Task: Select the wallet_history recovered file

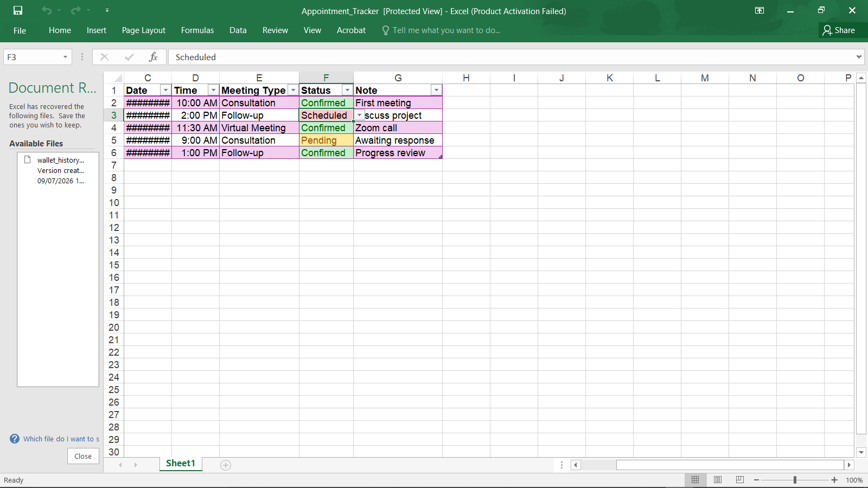Action: pos(58,170)
